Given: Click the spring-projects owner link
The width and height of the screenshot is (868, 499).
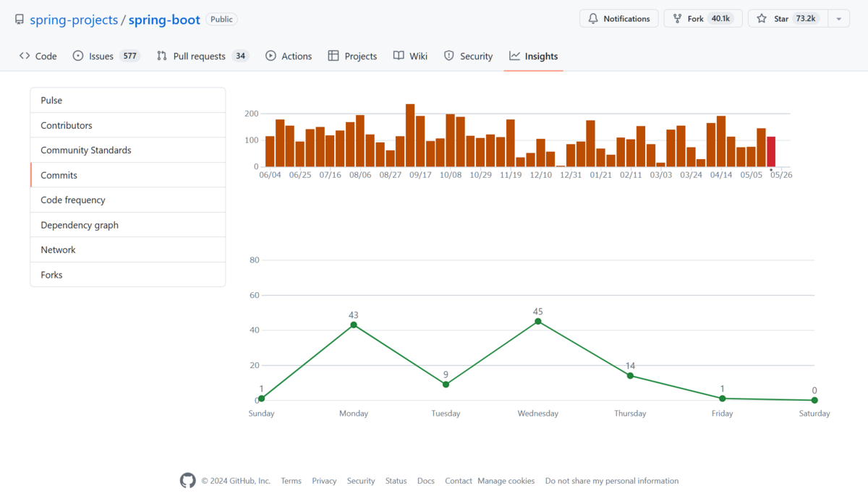Looking at the screenshot, I should [74, 20].
